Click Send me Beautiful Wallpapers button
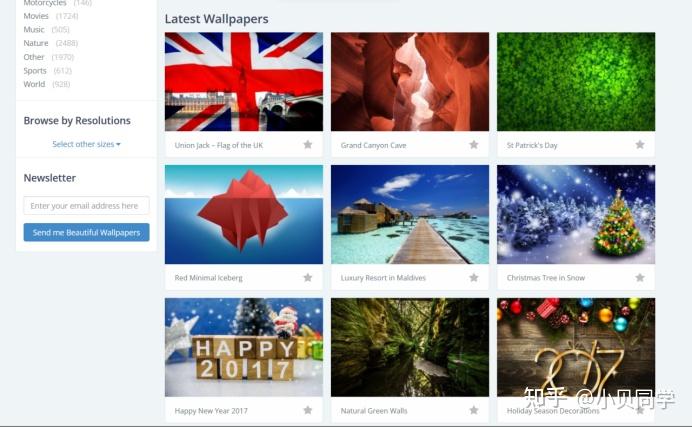Image resolution: width=692 pixels, height=427 pixels. pyautogui.click(x=86, y=232)
